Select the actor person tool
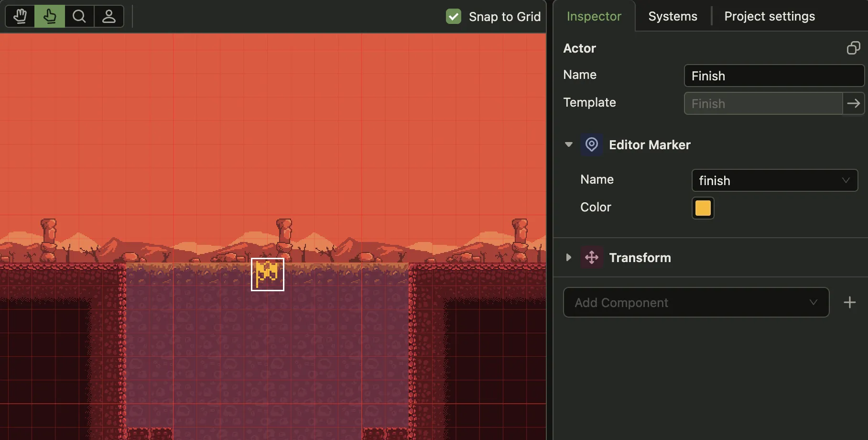Viewport: 868px width, 440px height. 109,16
